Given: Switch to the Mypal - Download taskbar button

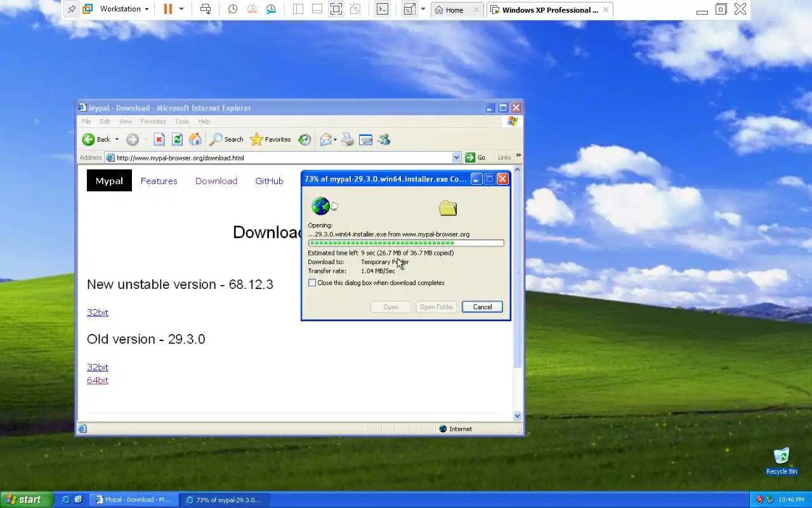Looking at the screenshot, I should click(133, 500).
